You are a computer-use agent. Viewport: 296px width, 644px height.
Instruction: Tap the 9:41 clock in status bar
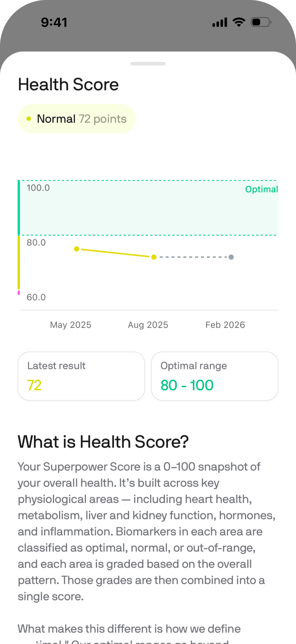pos(54,22)
